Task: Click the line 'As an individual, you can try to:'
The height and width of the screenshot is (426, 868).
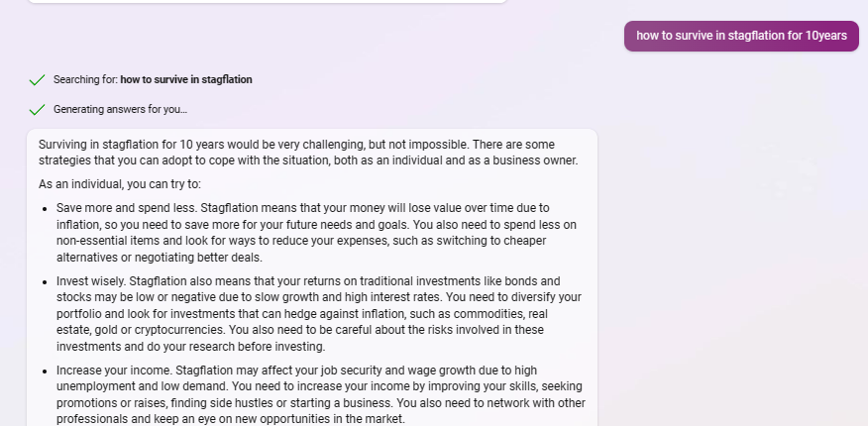Action: [120, 184]
